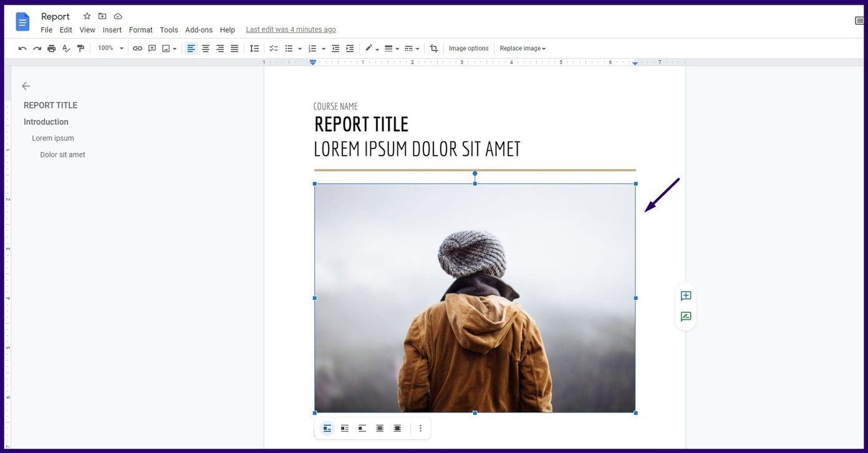This screenshot has height=453, width=868.
Task: Set image to Break text
Action: pyautogui.click(x=362, y=428)
